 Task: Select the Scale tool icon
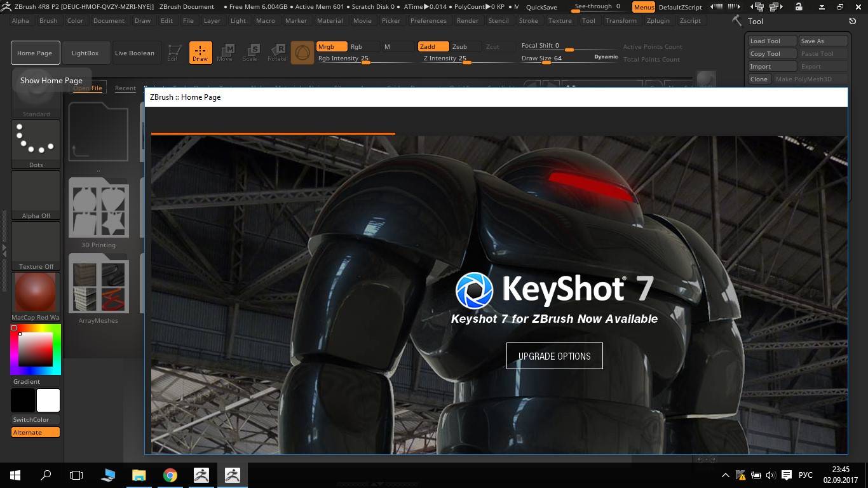pos(250,53)
